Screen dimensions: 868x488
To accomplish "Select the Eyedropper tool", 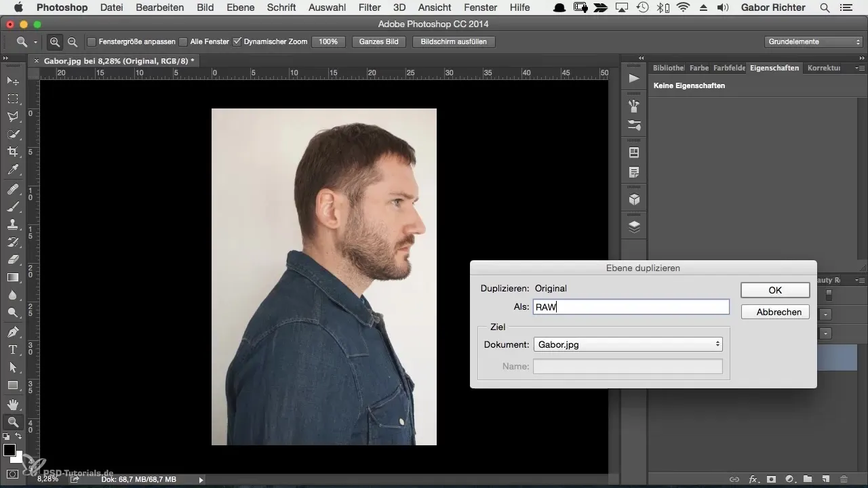I will pos(12,169).
